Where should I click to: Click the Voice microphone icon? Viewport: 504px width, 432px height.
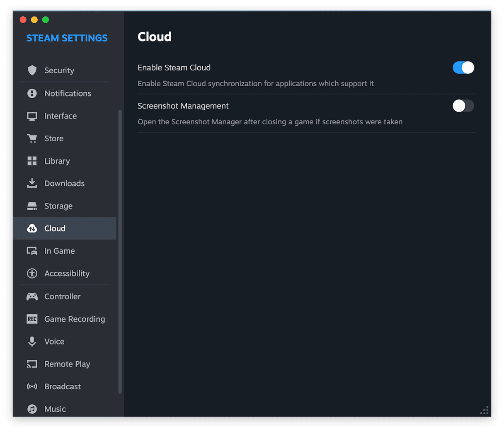click(x=32, y=342)
